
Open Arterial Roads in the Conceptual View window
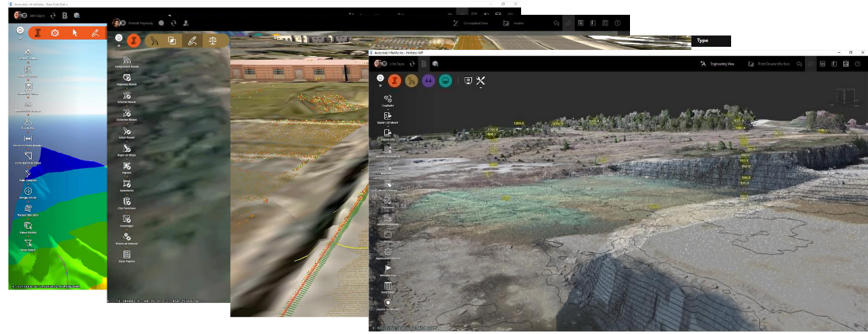[x=126, y=97]
